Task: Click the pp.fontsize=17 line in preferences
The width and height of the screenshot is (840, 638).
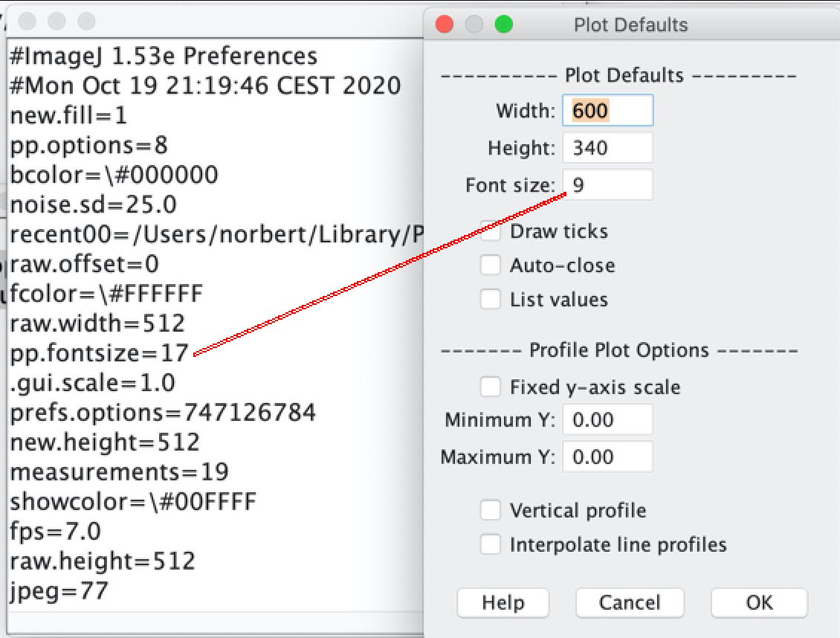Action: (100, 352)
